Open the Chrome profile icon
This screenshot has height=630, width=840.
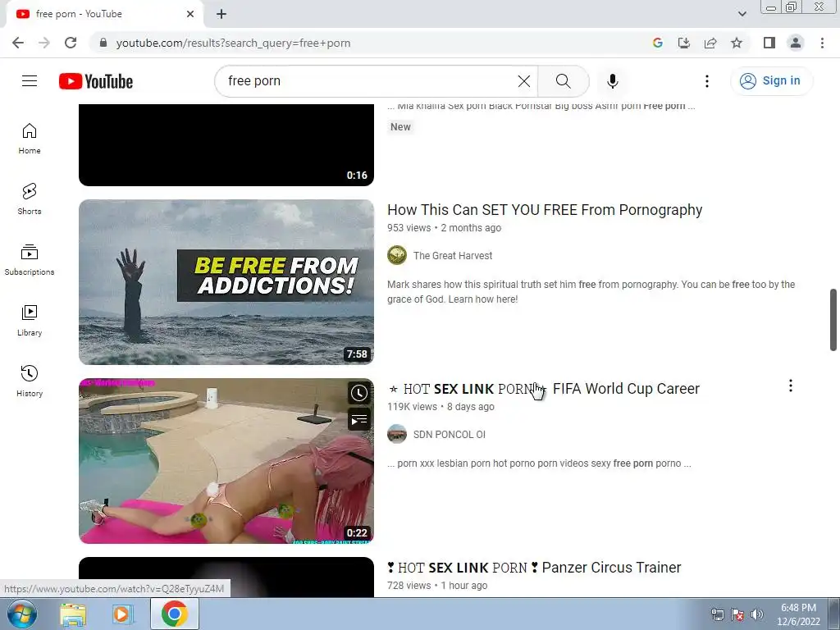tap(796, 43)
